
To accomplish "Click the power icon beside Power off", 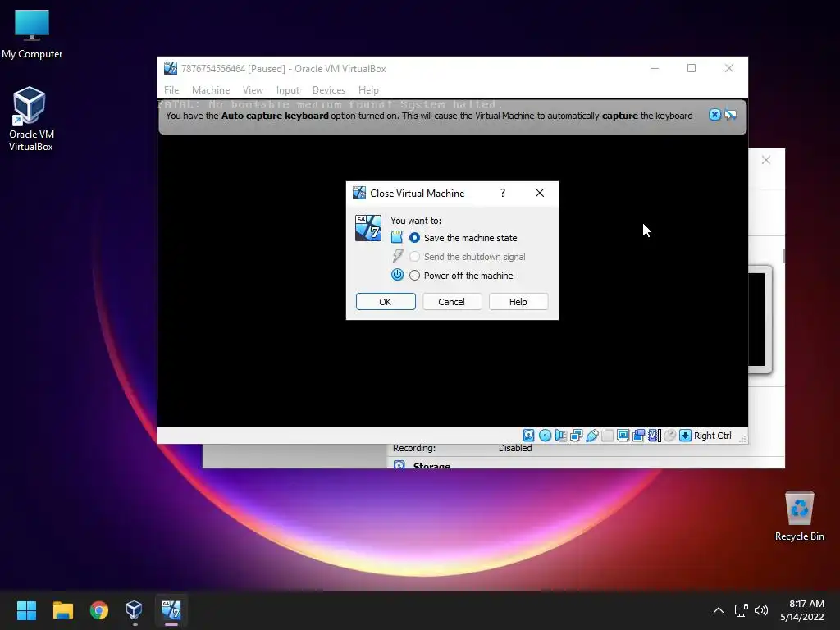I will point(397,275).
